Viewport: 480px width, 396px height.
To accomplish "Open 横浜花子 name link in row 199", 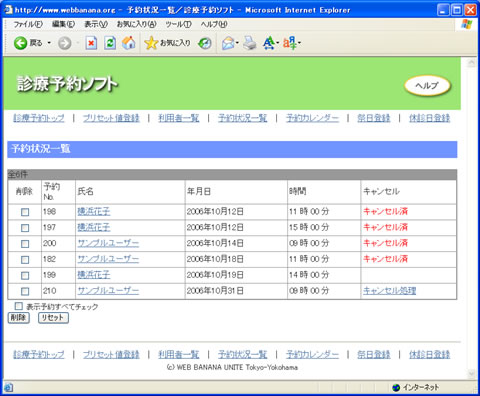I will point(94,275).
